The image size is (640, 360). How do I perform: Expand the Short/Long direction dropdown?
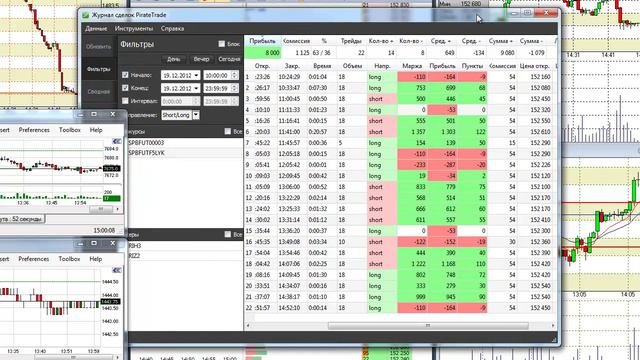[196, 115]
